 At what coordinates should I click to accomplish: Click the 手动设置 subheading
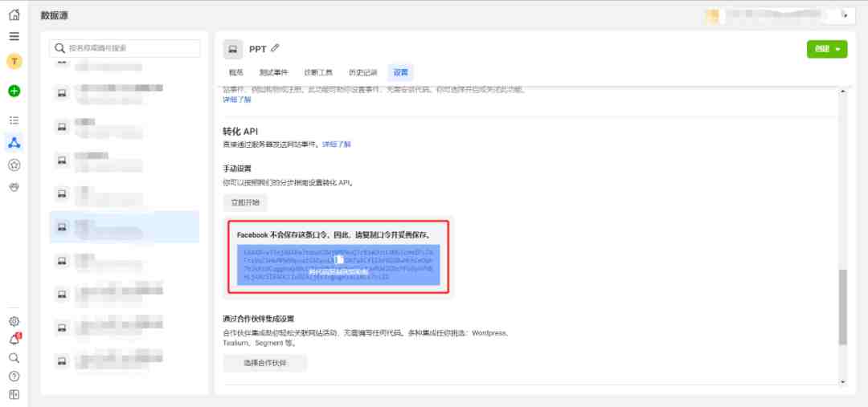pyautogui.click(x=237, y=168)
